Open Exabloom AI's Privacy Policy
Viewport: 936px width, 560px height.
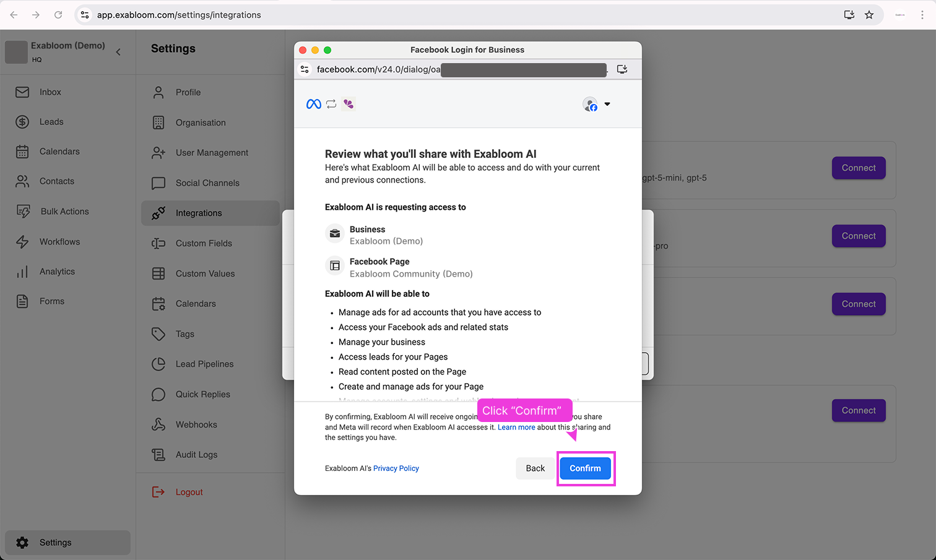[396, 468]
